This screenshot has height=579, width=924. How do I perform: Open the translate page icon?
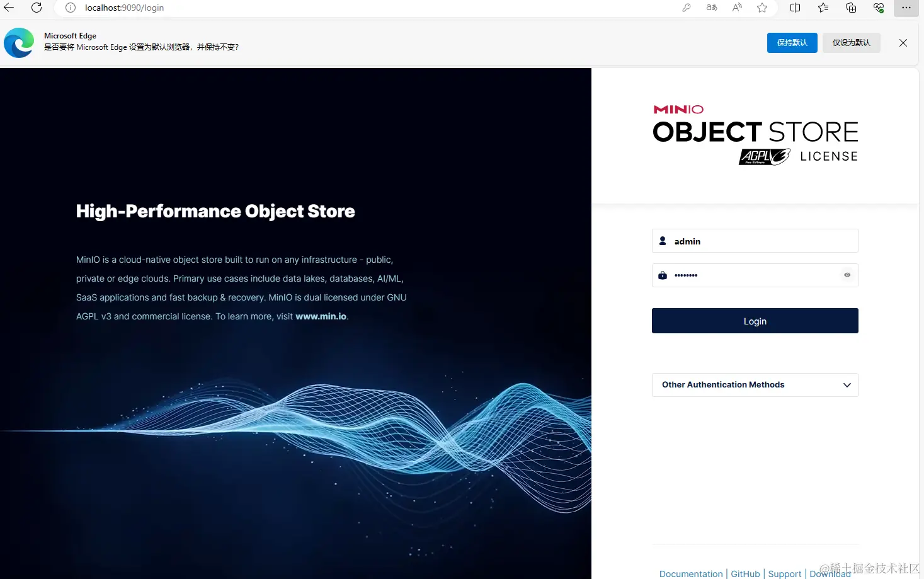(x=712, y=8)
